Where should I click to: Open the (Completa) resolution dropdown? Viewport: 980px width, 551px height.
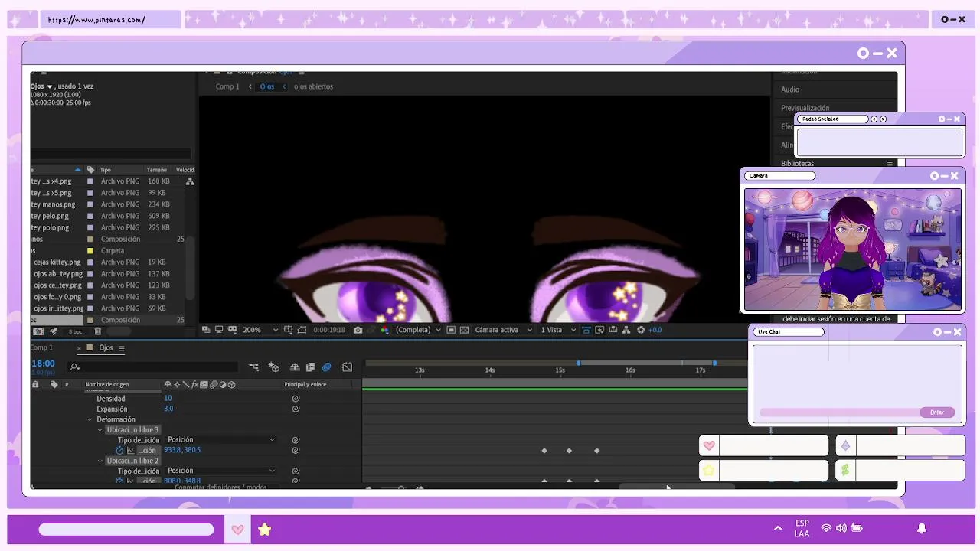(417, 330)
